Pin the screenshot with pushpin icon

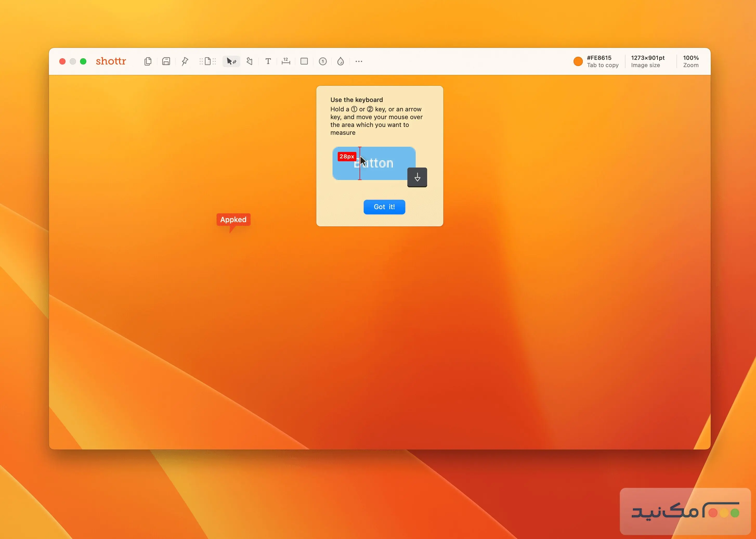pyautogui.click(x=185, y=61)
